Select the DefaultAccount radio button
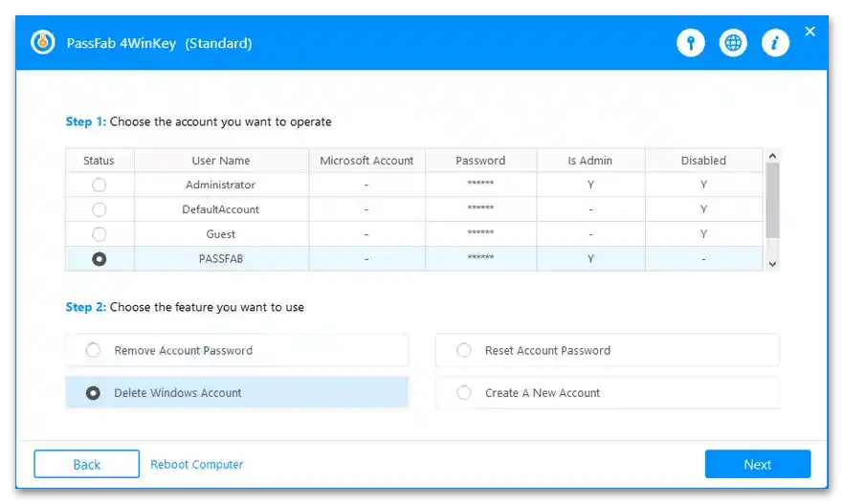This screenshot has width=844, height=504. pos(100,209)
